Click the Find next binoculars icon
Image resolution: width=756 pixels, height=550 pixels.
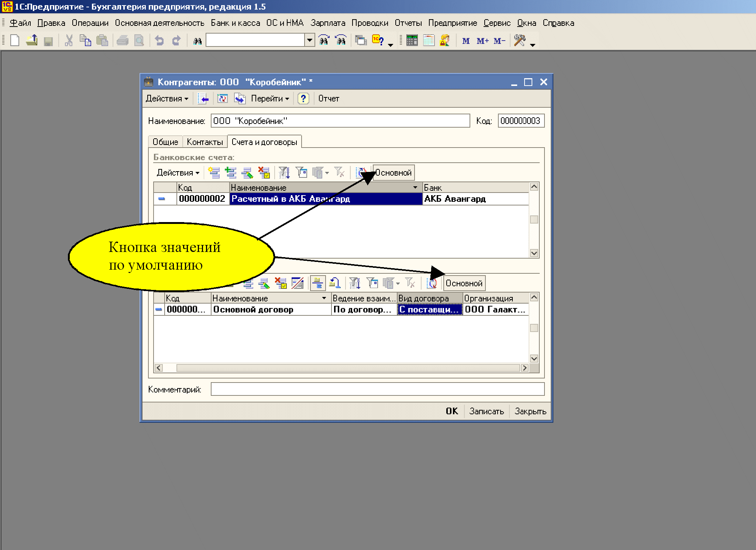324,40
